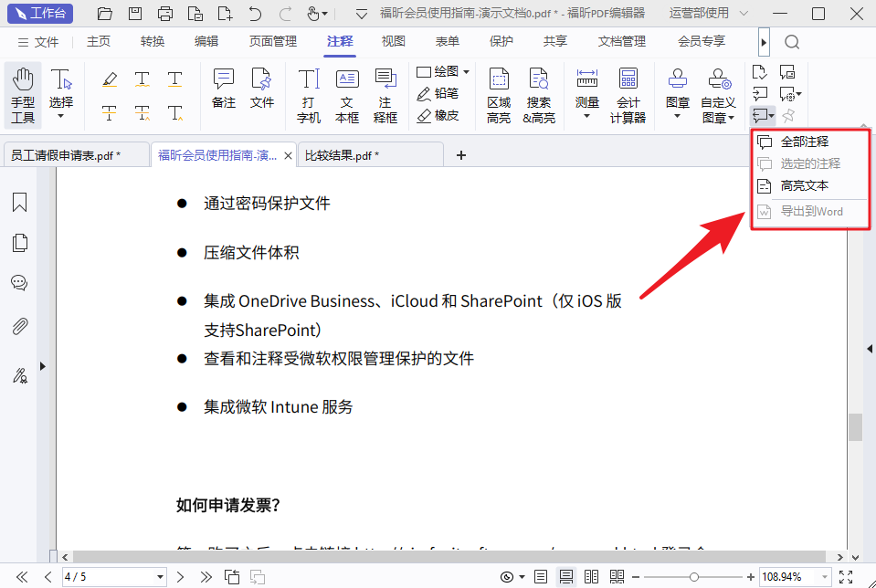Open the zoom percentage dropdown
The image size is (876, 588).
(x=827, y=577)
